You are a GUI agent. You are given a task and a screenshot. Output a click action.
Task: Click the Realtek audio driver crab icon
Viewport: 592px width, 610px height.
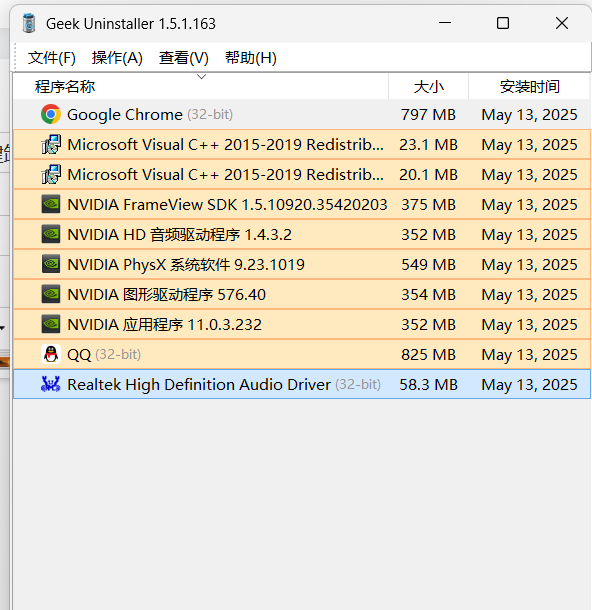click(x=51, y=384)
